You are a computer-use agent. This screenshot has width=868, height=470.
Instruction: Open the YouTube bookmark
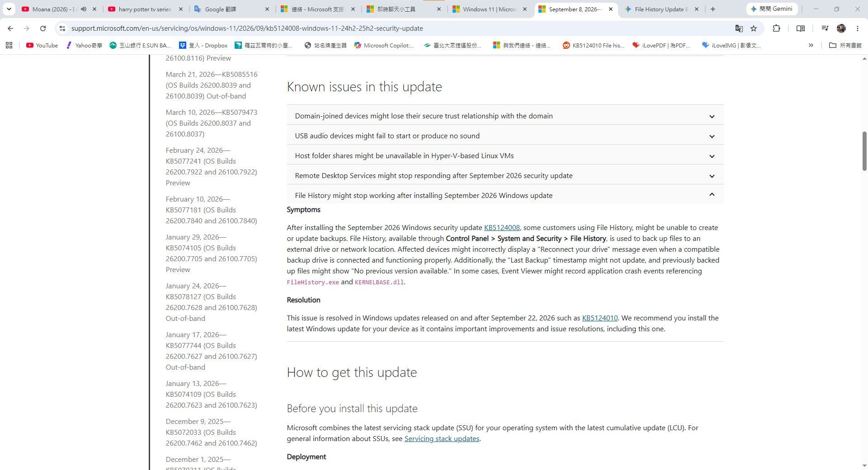(42, 45)
